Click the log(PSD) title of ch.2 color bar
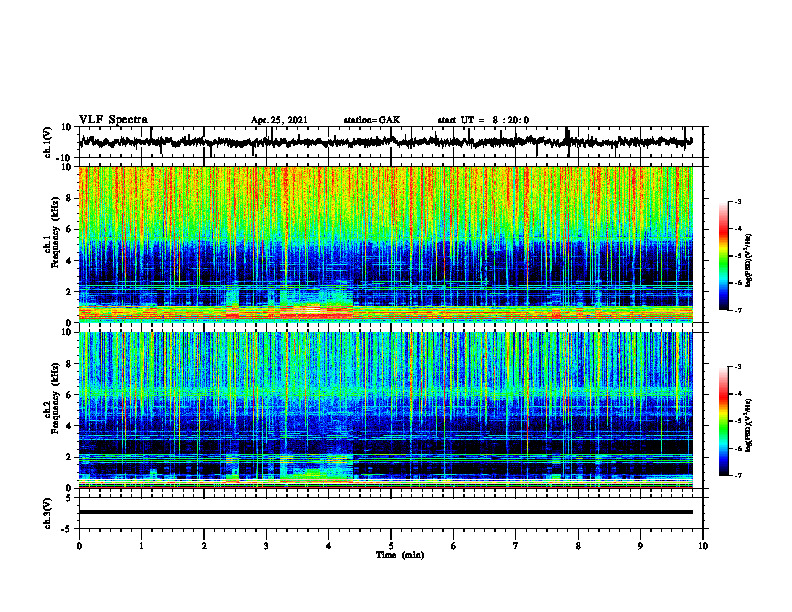Screen dimensions: 792x612 [749, 426]
